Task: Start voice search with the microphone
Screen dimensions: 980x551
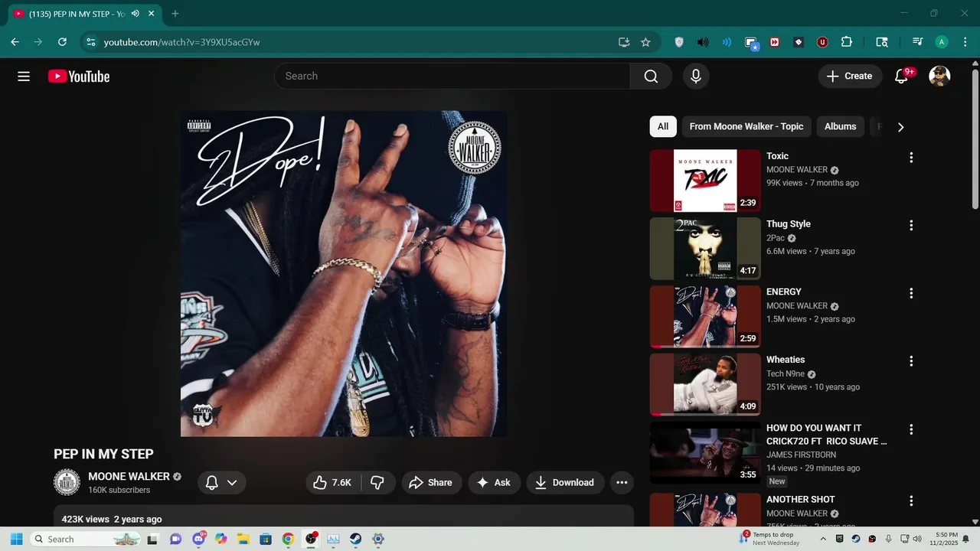Action: coord(696,76)
